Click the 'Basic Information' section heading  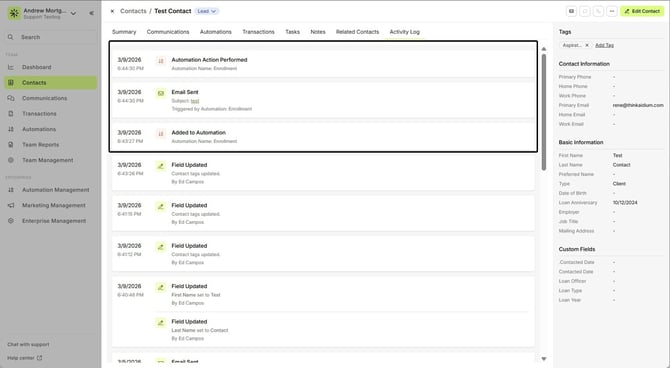[x=581, y=142]
